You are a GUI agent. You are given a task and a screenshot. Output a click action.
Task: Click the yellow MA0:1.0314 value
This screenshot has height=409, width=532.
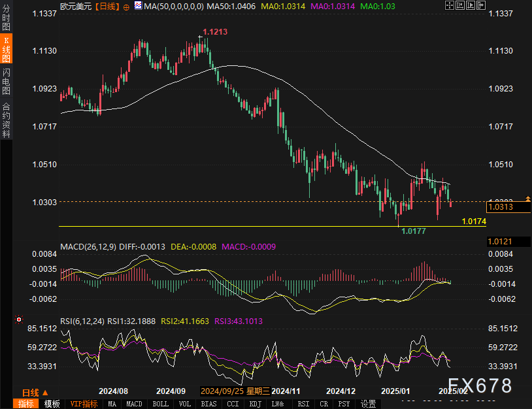pos(283,6)
